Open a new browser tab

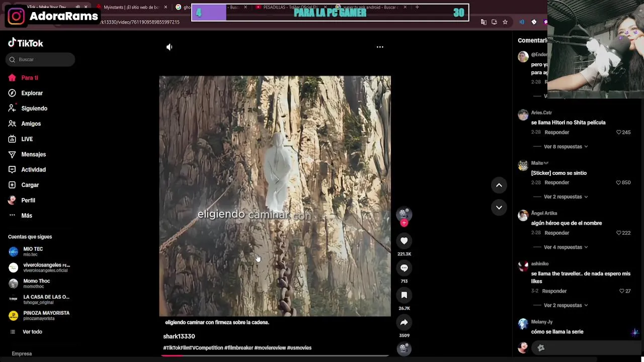pos(417,7)
